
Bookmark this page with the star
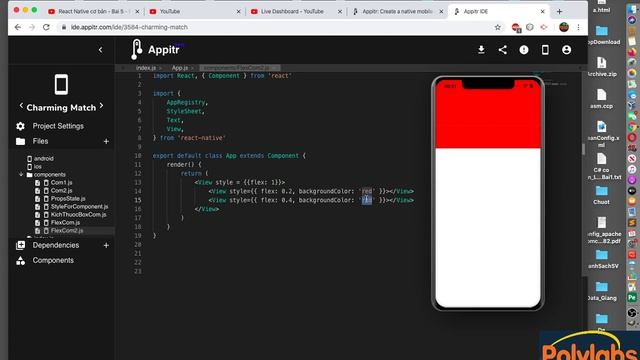(x=498, y=27)
